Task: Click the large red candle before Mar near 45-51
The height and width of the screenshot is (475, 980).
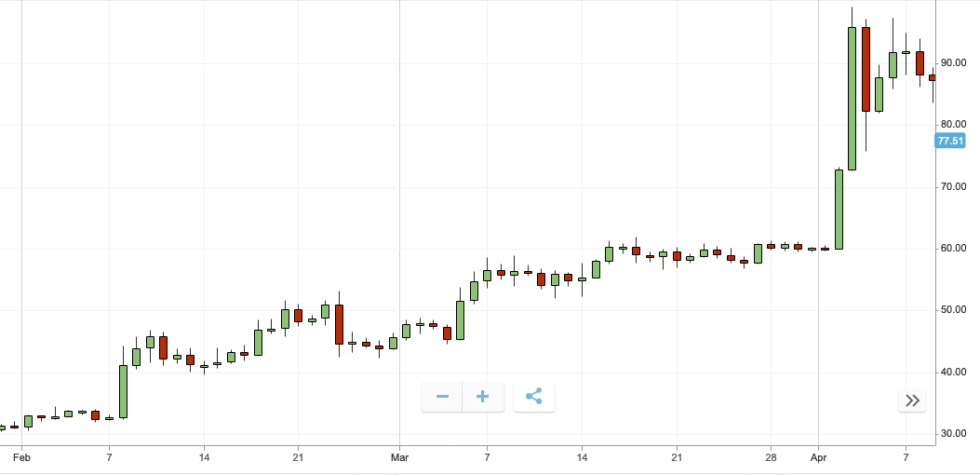Action: click(339, 324)
